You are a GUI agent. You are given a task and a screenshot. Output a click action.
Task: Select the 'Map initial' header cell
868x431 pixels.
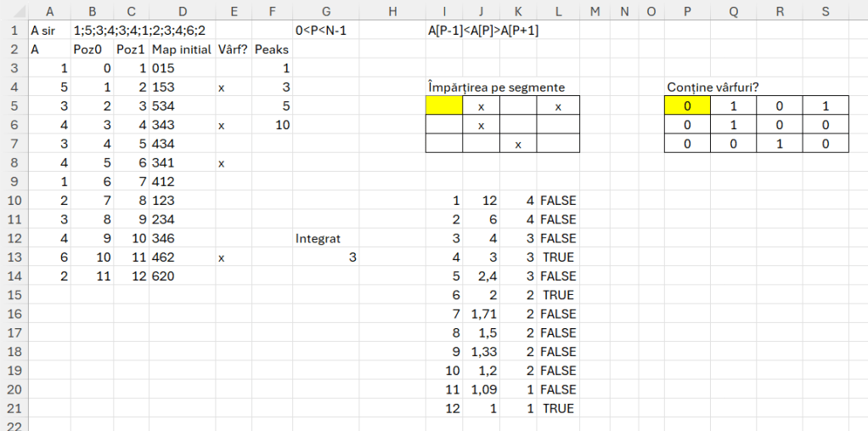[x=182, y=49]
